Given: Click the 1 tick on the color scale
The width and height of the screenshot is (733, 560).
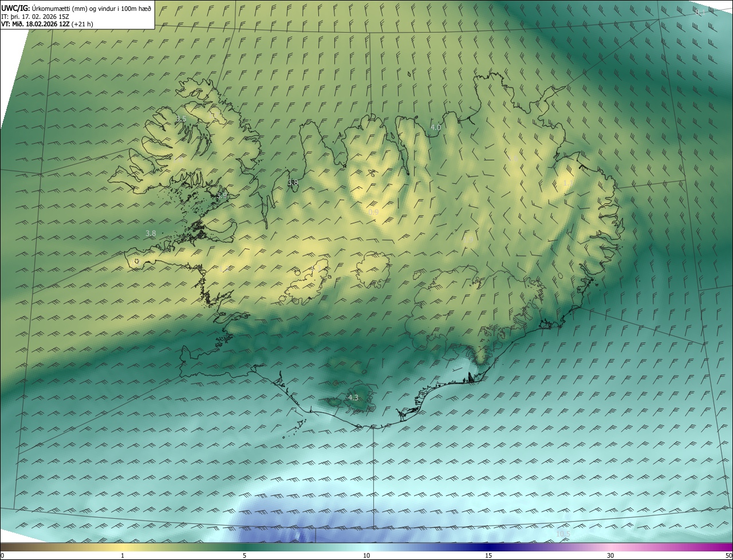Looking at the screenshot, I should (123, 555).
